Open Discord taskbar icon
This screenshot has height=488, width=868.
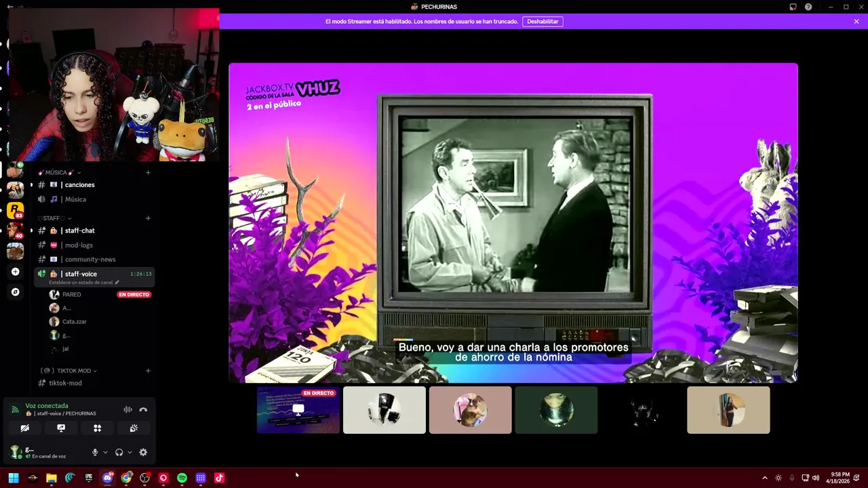[x=107, y=478]
